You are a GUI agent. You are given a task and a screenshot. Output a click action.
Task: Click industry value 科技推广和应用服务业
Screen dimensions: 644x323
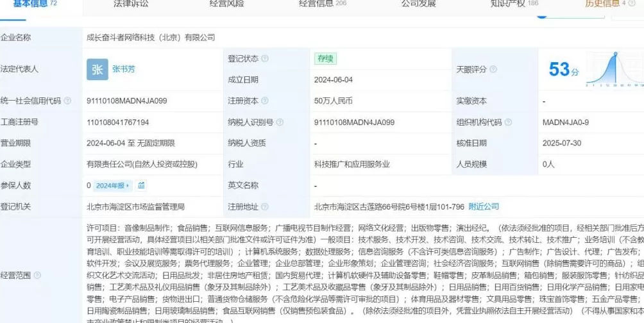coord(352,165)
